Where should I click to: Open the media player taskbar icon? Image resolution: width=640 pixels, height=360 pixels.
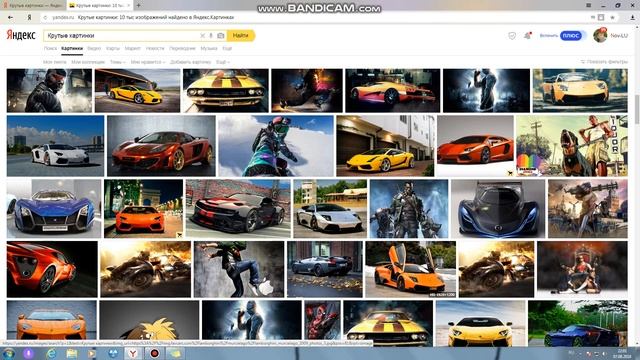(x=92, y=353)
